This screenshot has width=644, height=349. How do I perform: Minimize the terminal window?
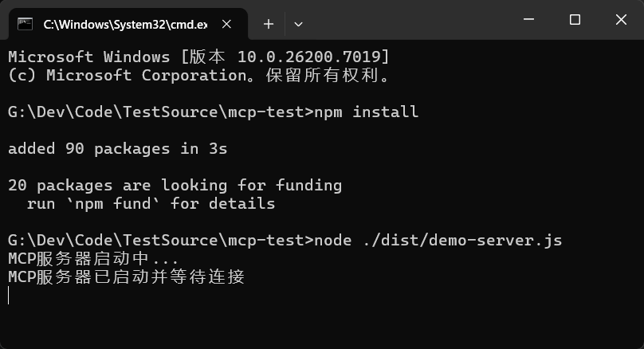pyautogui.click(x=530, y=20)
